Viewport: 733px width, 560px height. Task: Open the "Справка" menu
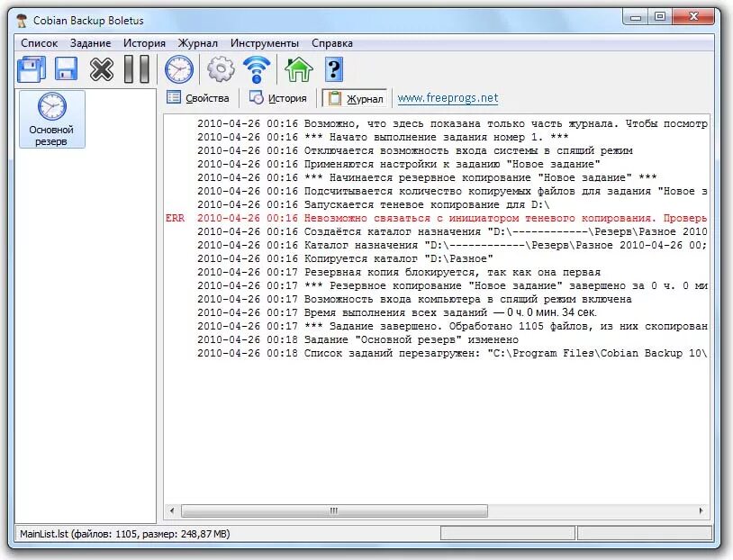[332, 43]
